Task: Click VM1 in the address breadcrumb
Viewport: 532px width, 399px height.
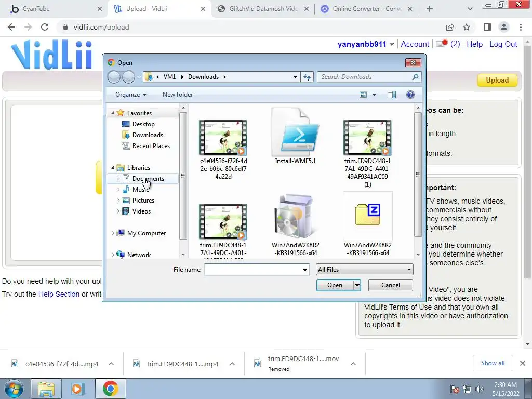Action: point(169,77)
